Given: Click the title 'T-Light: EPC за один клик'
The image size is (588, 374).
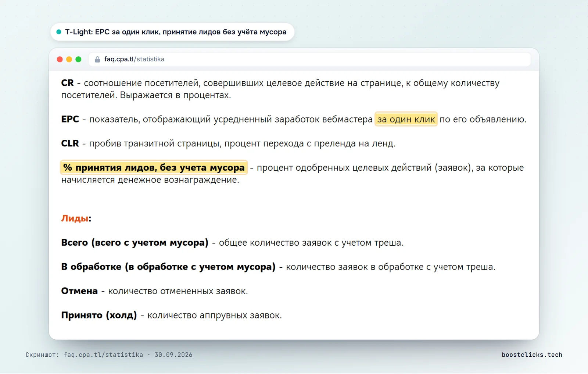Looking at the screenshot, I should tap(176, 32).
